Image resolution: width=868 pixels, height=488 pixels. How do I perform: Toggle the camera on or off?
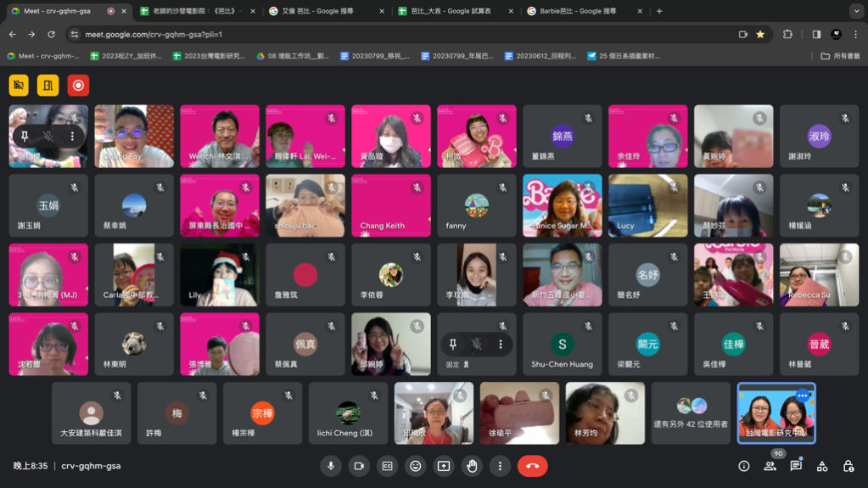coord(359,466)
